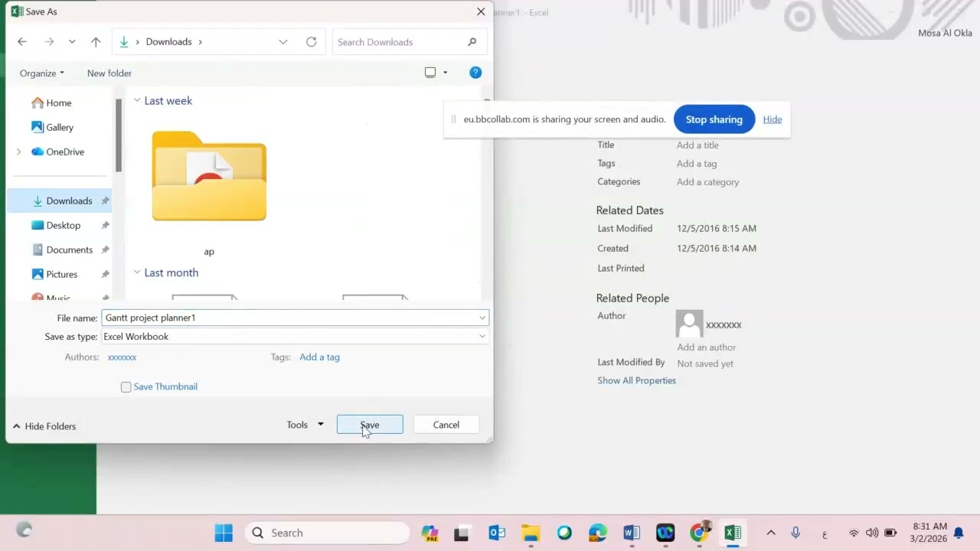The image size is (980, 551).
Task: Click the xxxxxxx authors value
Action: tap(122, 357)
